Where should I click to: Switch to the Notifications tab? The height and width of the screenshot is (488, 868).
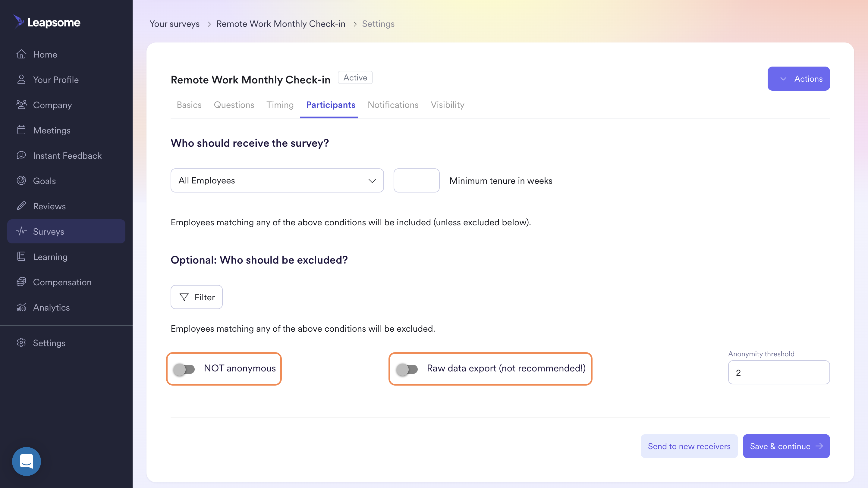tap(393, 105)
